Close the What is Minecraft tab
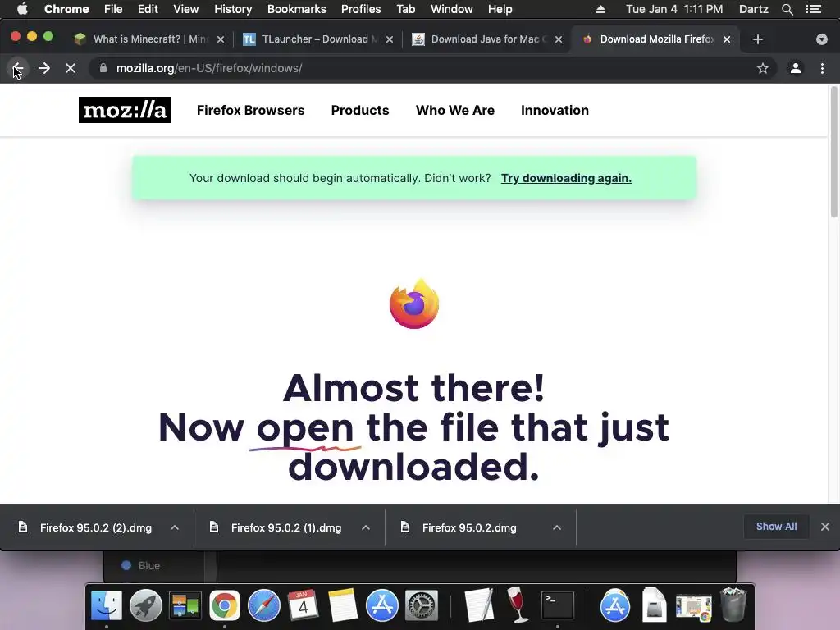Screen dimensions: 840x630 coord(221,39)
